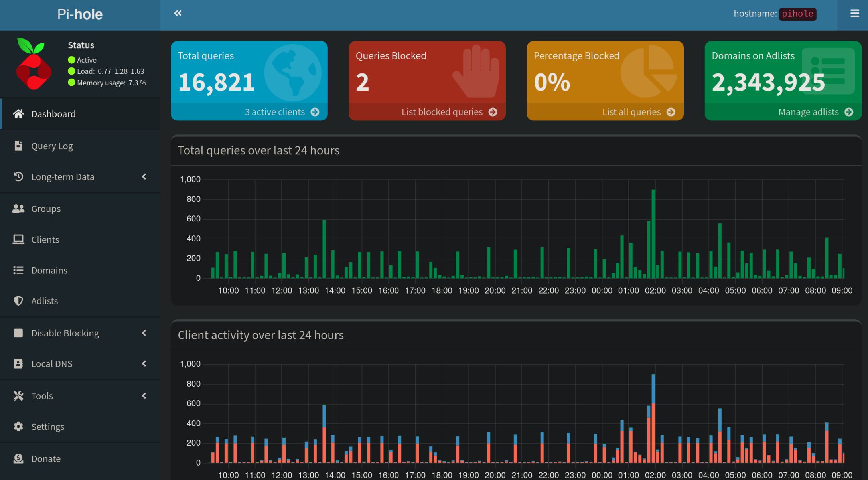Viewport: 868px width, 480px height.
Task: Click the Memory usage 7.3 % status line
Action: (107, 83)
